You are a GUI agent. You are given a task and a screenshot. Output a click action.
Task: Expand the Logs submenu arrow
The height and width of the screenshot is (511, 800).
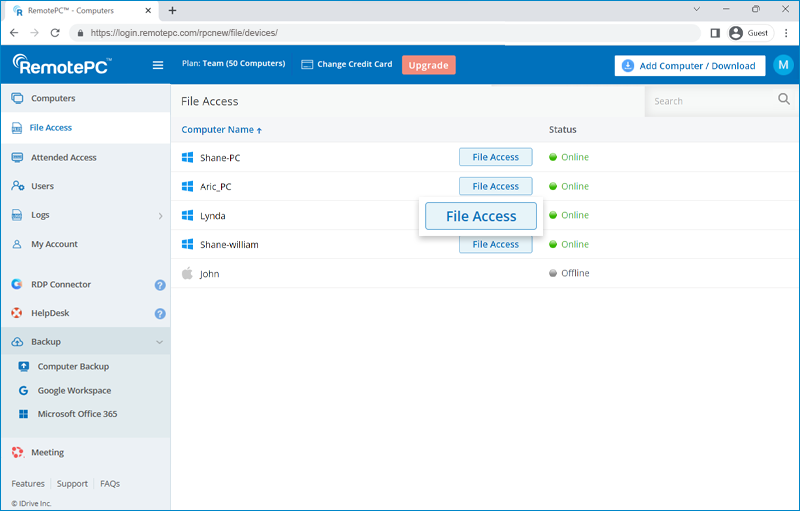pyautogui.click(x=160, y=215)
